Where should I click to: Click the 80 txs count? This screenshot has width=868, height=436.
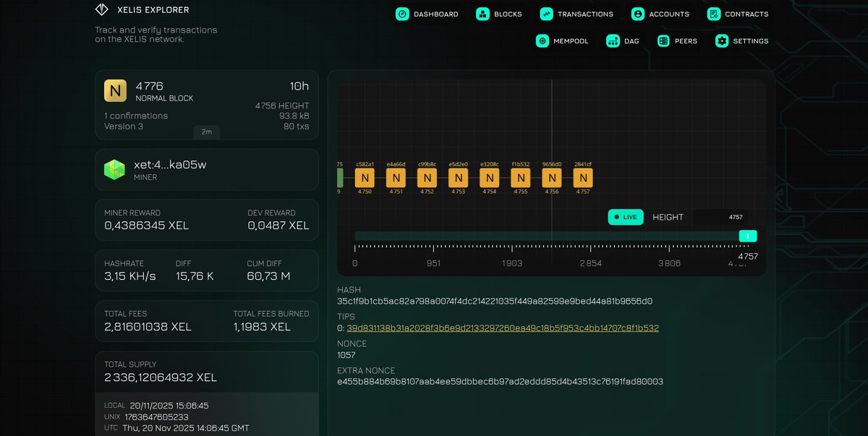(x=297, y=127)
